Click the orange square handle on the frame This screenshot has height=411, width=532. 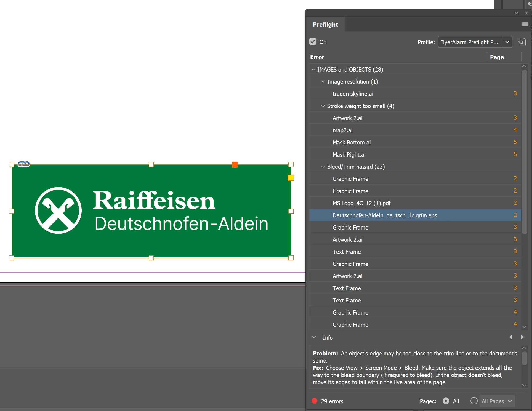point(235,165)
